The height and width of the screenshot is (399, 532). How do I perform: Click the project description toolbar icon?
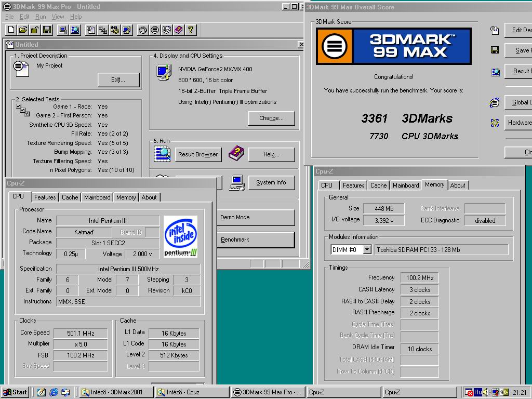91,30
